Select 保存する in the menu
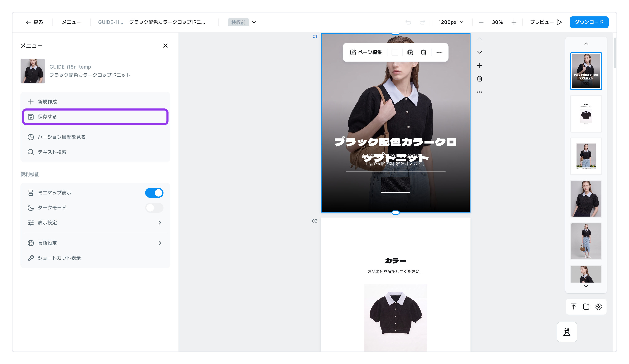Screen dimensions: 629x364 [x=95, y=117]
